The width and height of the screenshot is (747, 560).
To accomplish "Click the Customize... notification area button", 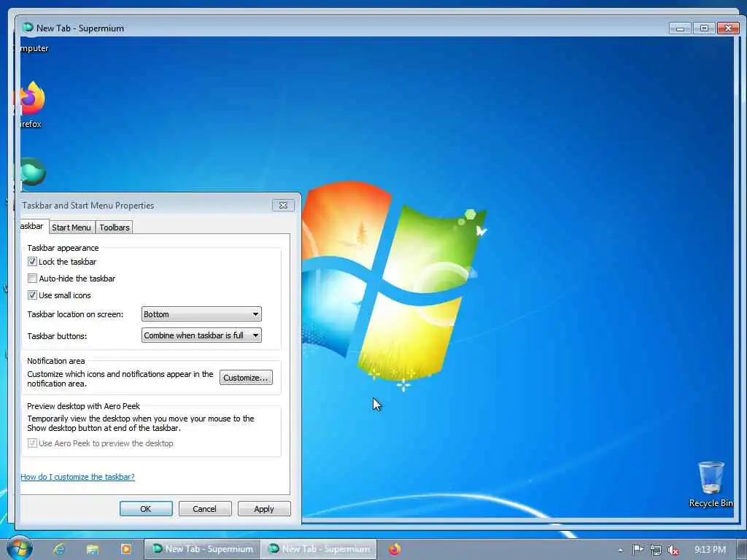I will pyautogui.click(x=246, y=378).
